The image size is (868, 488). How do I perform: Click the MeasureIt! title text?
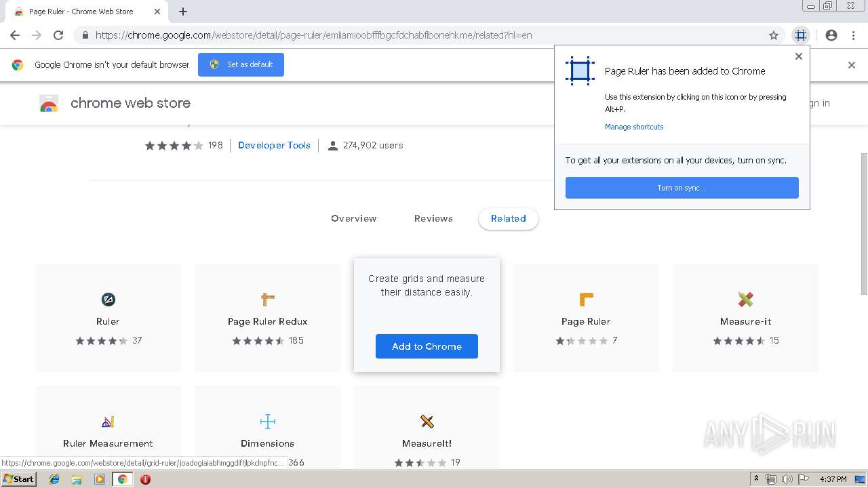pos(427,443)
